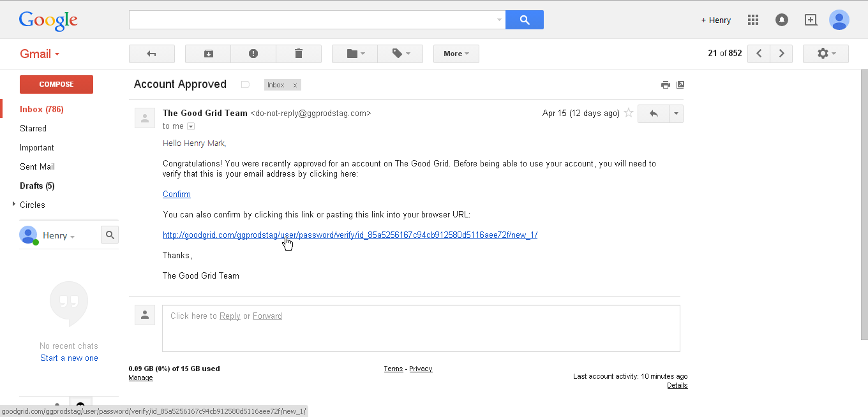Open the Drafts (5) folder
The width and height of the screenshot is (868, 417).
click(37, 186)
